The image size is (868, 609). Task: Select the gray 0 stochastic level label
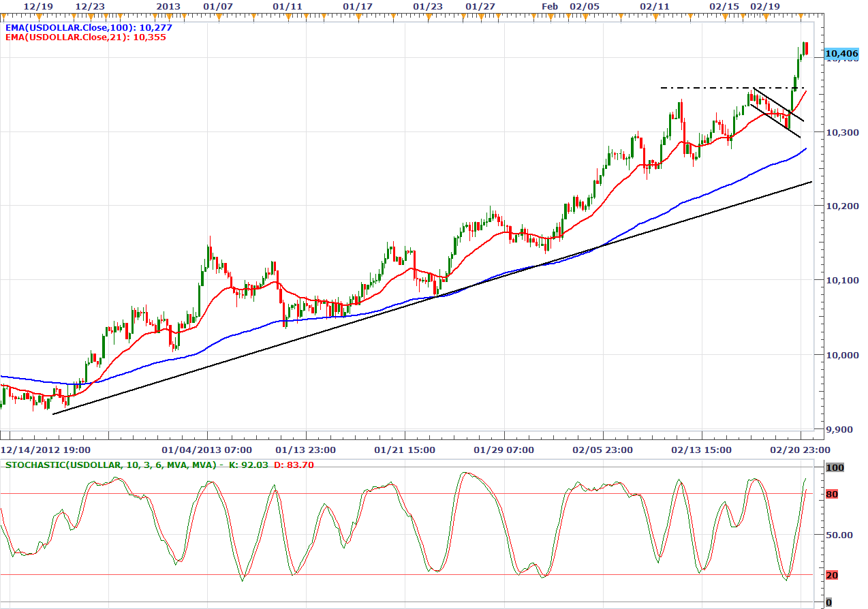[x=828, y=602]
